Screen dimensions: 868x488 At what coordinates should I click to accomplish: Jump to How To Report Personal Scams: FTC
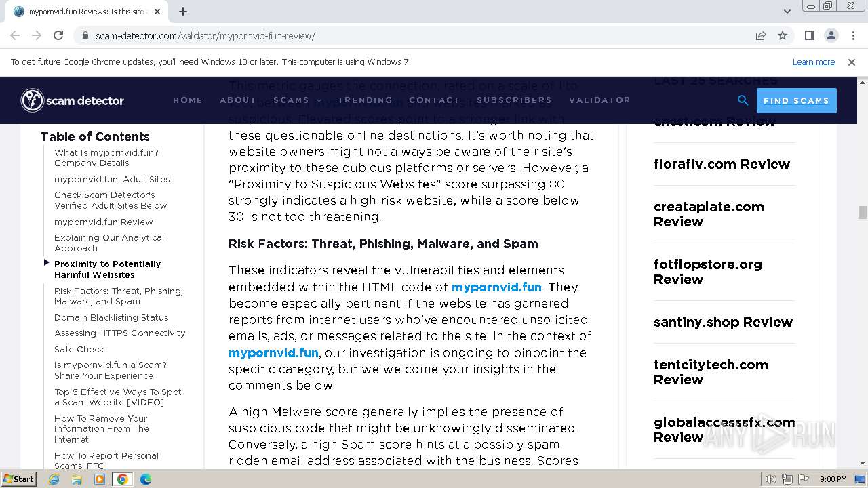pos(106,461)
